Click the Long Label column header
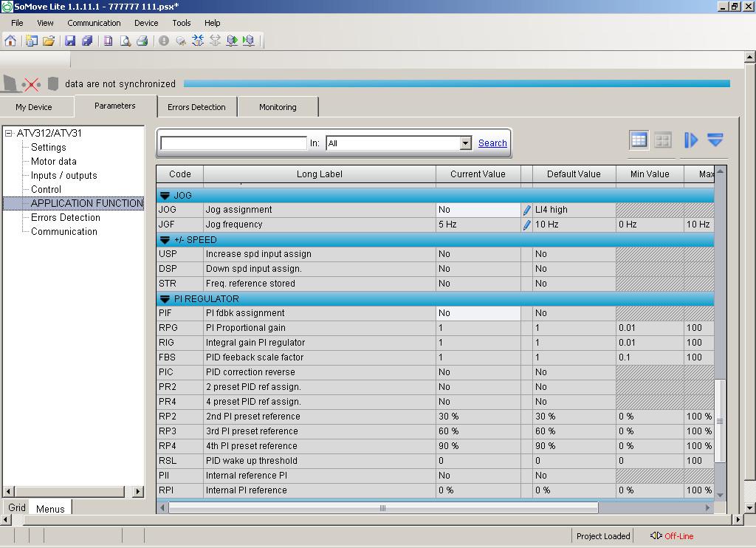The image size is (756, 548). tap(319, 174)
